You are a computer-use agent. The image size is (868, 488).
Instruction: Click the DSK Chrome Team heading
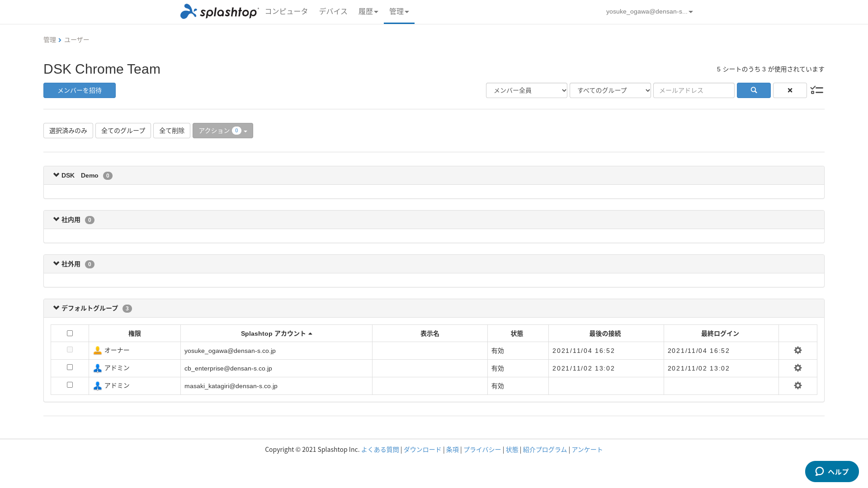tap(102, 69)
